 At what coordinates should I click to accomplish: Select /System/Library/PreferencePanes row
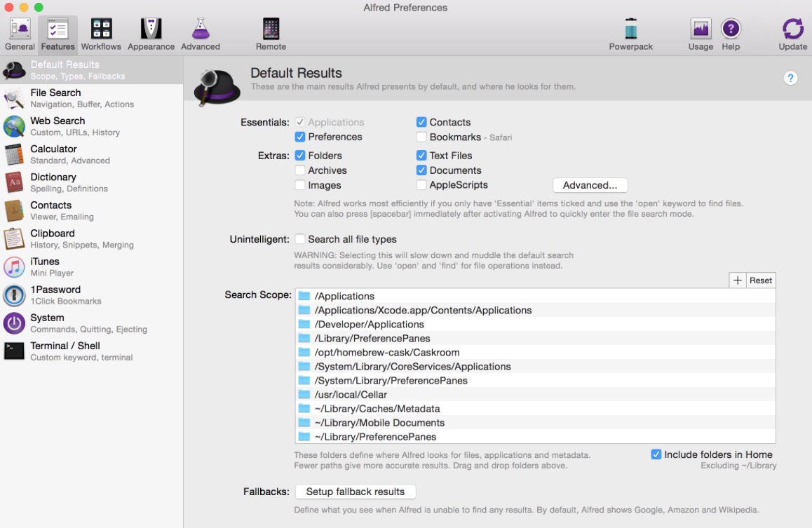536,381
